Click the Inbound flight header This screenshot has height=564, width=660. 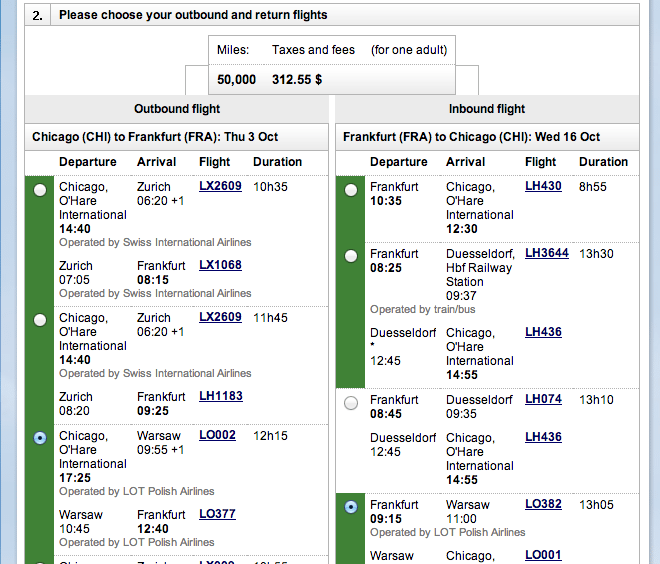tap(487, 109)
